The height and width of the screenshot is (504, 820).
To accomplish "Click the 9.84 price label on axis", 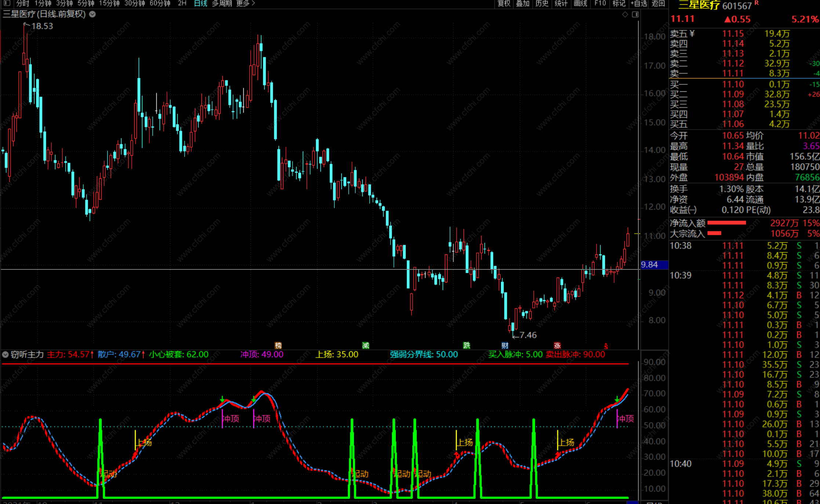I will (650, 265).
